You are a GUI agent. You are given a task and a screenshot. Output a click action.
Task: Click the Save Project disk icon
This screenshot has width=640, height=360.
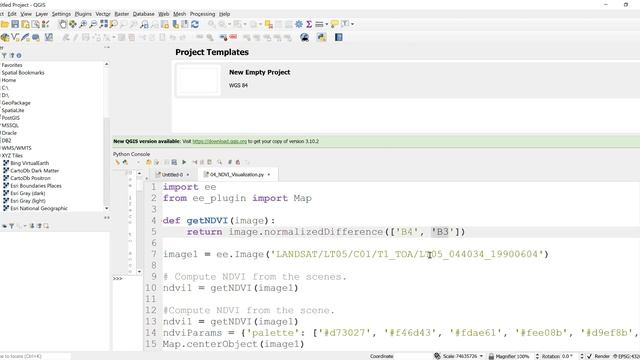click(x=15, y=24)
